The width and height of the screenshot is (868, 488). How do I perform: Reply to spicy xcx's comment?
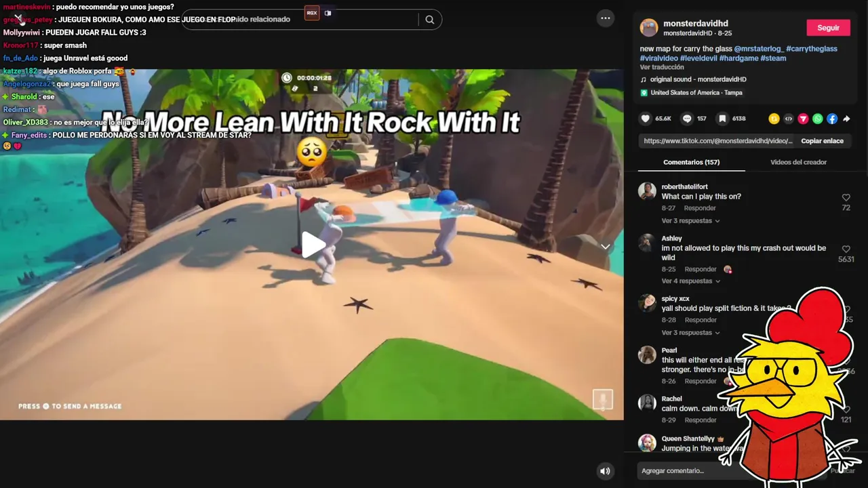(x=701, y=320)
